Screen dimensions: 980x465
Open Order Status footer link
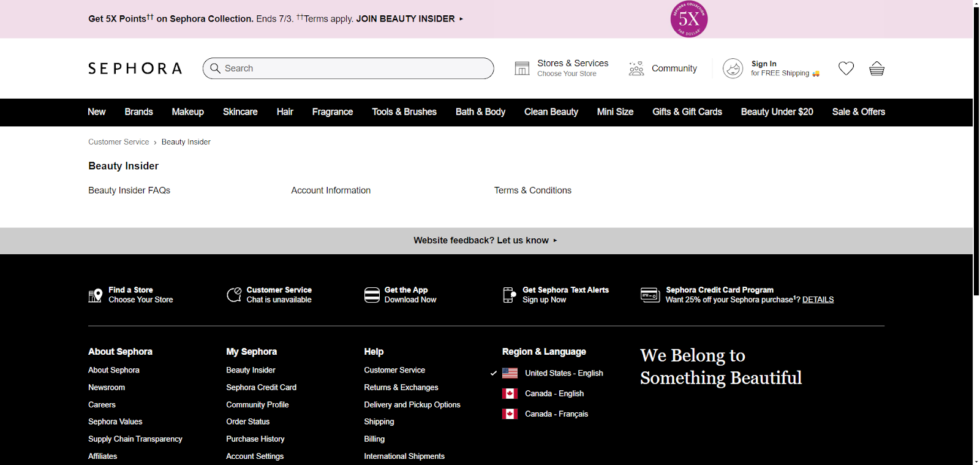(248, 422)
